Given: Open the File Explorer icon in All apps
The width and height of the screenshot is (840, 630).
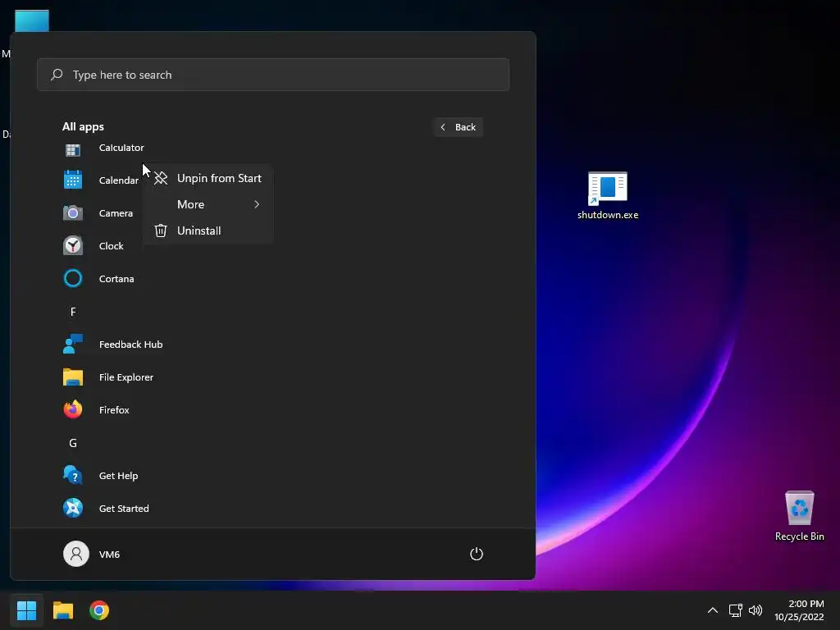Looking at the screenshot, I should (73, 377).
